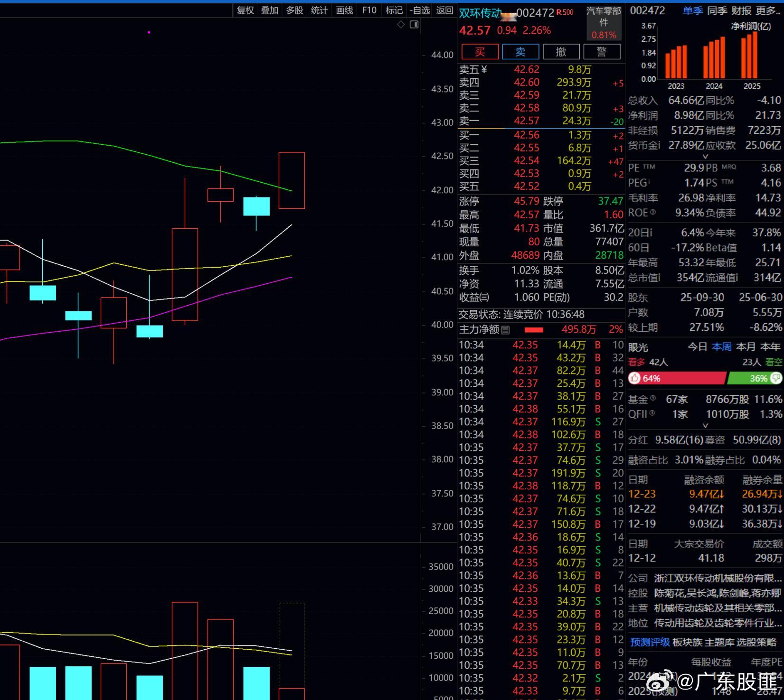Screen dimensions: 784x700
Task: Click the circled note icon next to QFII
Action: click(652, 413)
